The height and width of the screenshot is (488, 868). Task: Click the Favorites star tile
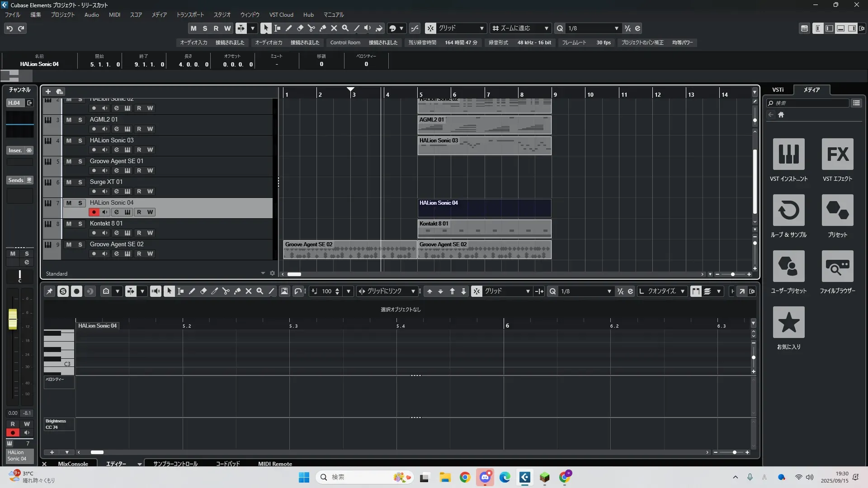coord(788,322)
